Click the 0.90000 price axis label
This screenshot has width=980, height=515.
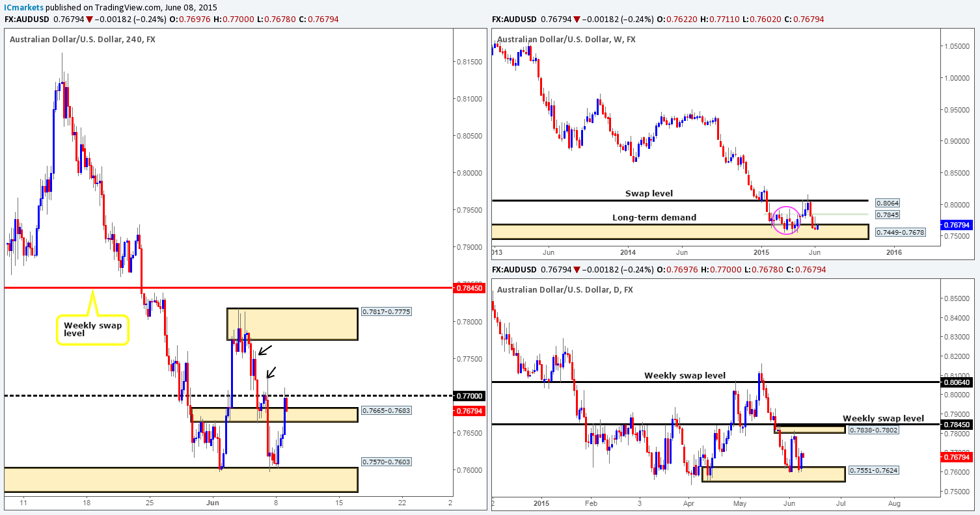pyautogui.click(x=955, y=141)
